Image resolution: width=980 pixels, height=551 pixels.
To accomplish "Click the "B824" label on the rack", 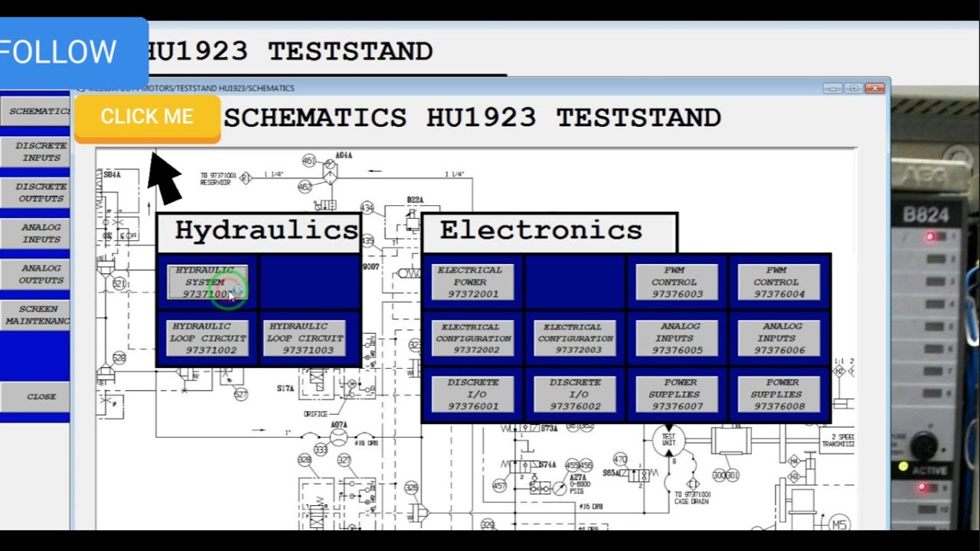I will 926,215.
